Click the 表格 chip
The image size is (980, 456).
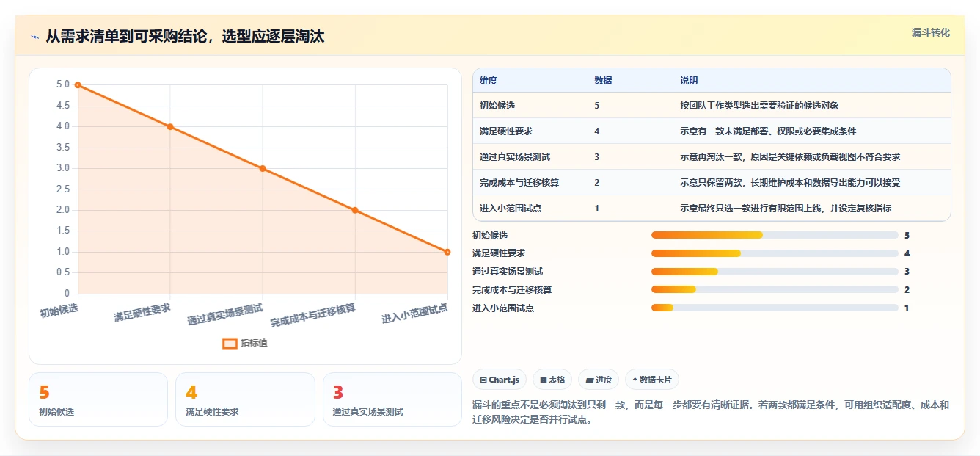click(552, 380)
